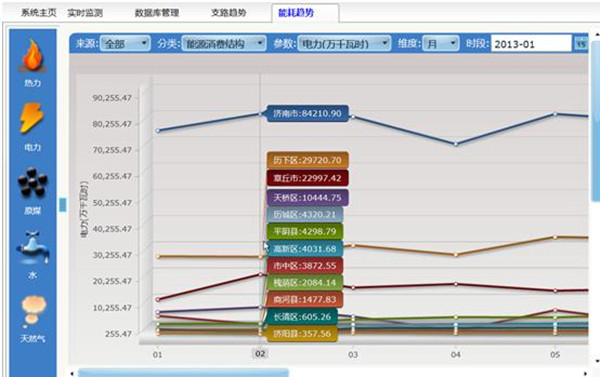The height and width of the screenshot is (377, 600).
Task: Click the horizontal scrollbar left arrow
Action: (x=72, y=373)
